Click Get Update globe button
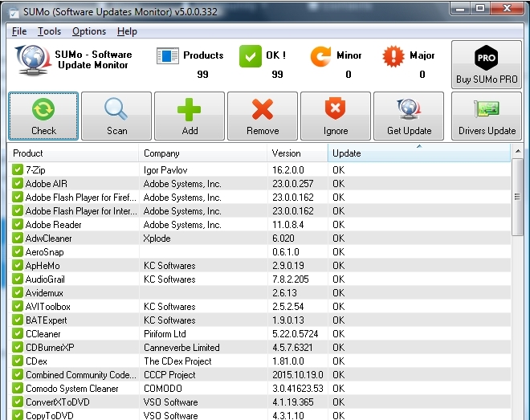The height and width of the screenshot is (420, 530). tap(409, 116)
